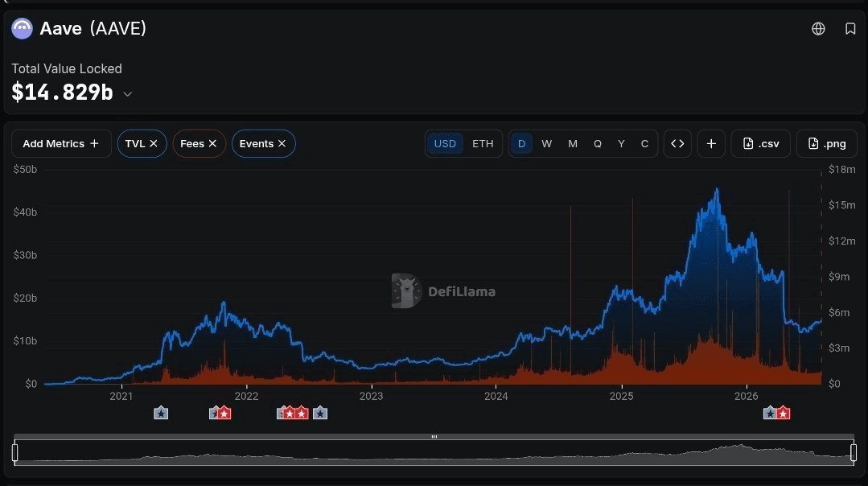Open the Add Metrics menu
Image resolution: width=868 pixels, height=486 pixels.
(x=61, y=144)
